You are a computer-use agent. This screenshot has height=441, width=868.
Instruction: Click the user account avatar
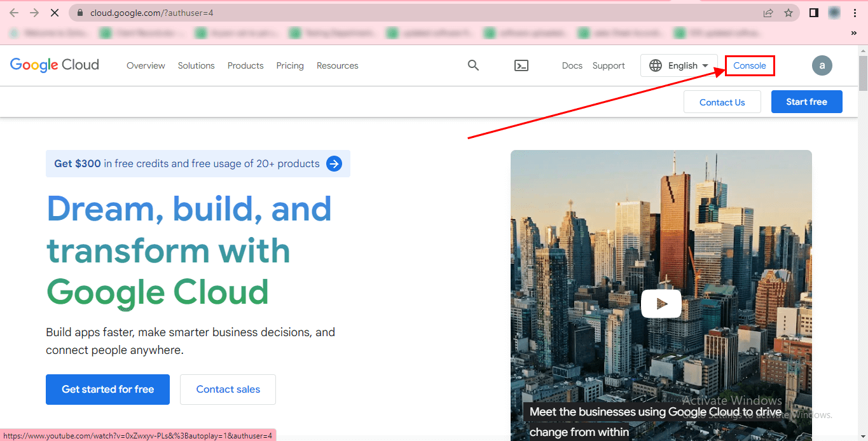pyautogui.click(x=822, y=65)
